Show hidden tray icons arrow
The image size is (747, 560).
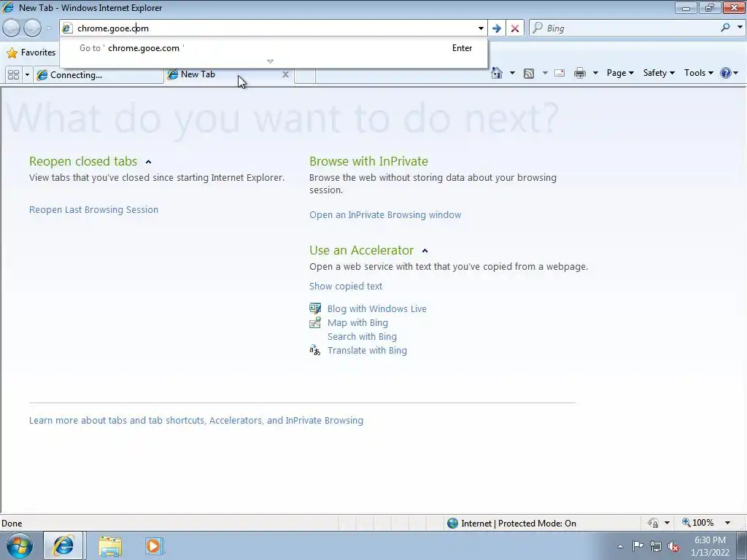coord(620,546)
